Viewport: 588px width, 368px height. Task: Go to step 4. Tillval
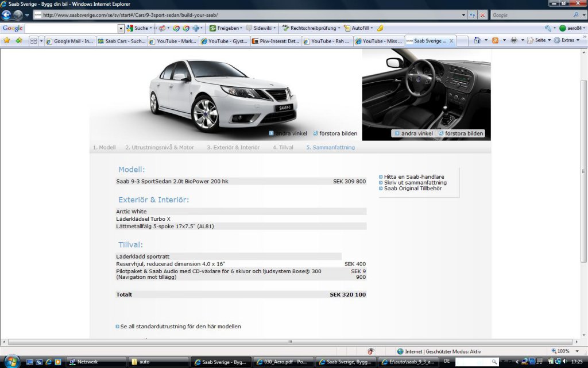pyautogui.click(x=283, y=148)
